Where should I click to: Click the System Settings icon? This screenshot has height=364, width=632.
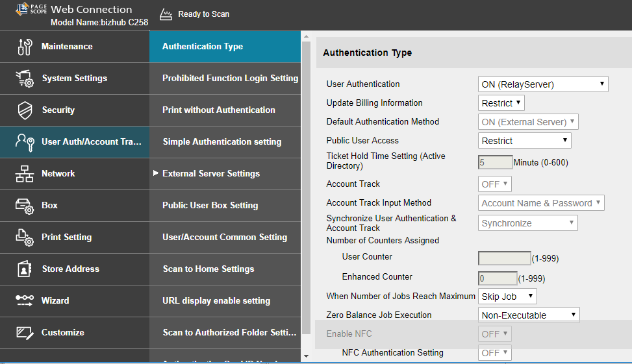pyautogui.click(x=25, y=79)
